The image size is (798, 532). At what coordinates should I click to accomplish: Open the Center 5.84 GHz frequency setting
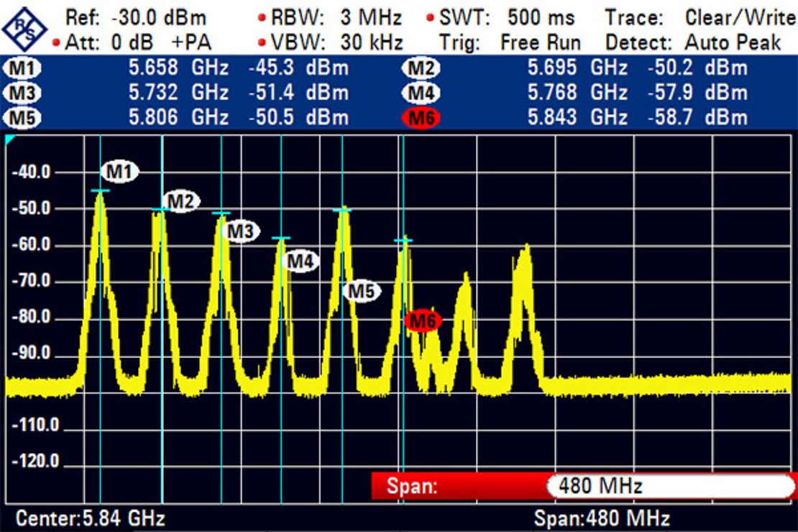coord(91,518)
